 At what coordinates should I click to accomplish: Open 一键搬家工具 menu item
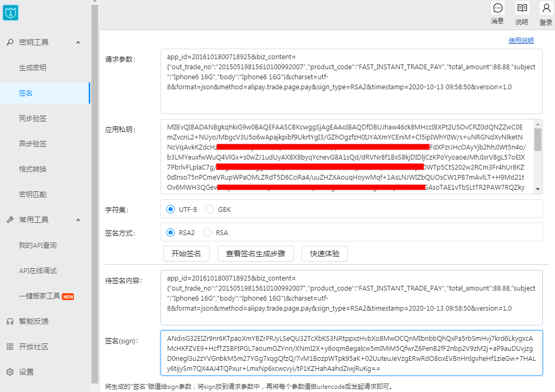click(39, 296)
